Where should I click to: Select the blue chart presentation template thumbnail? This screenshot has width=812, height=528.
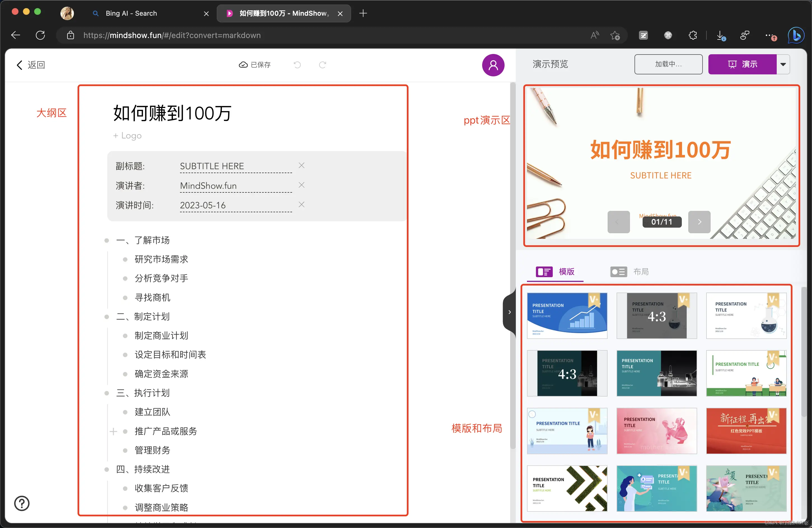pyautogui.click(x=567, y=316)
